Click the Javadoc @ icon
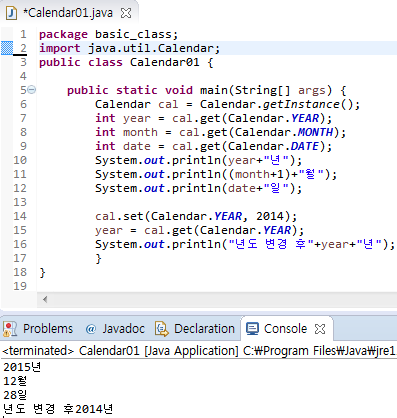This screenshot has width=397, height=418. click(x=91, y=329)
